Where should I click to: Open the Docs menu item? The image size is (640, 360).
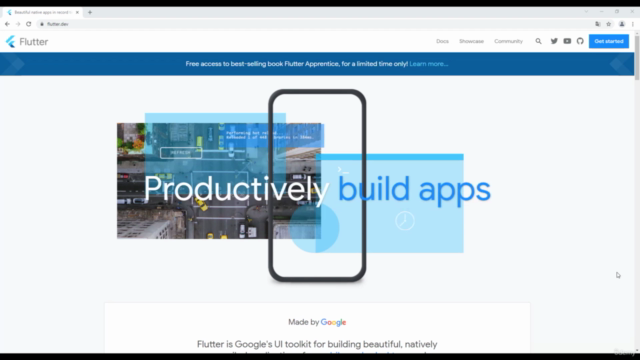tap(442, 41)
